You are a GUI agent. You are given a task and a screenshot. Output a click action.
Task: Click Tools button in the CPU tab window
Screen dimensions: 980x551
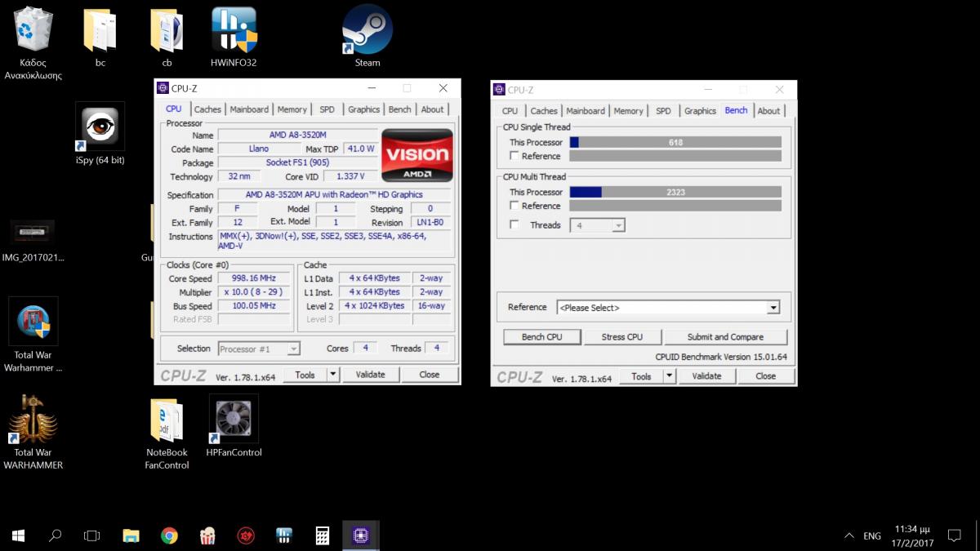(x=305, y=375)
